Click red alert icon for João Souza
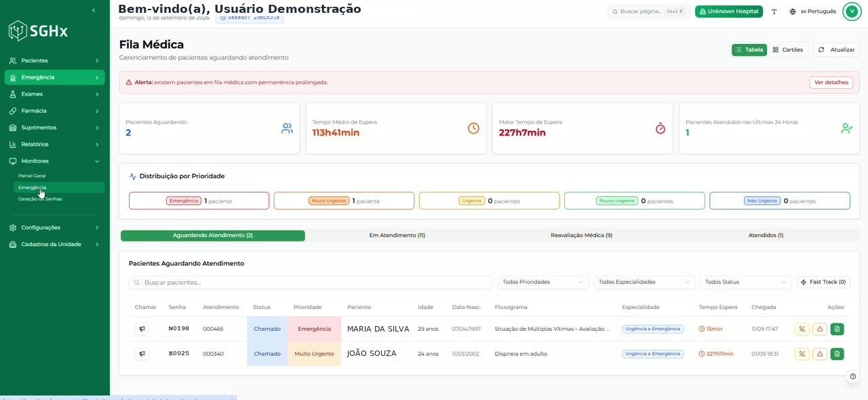868x400 pixels. click(820, 354)
